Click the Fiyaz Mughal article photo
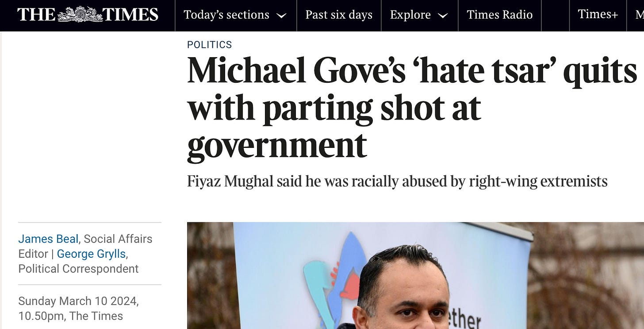 pyautogui.click(x=415, y=275)
